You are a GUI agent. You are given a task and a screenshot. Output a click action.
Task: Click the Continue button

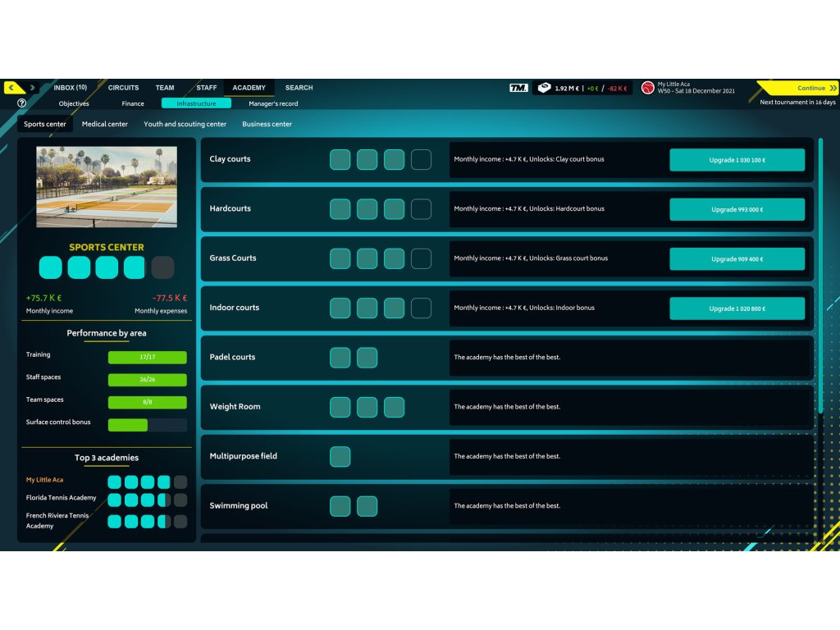tap(798, 88)
